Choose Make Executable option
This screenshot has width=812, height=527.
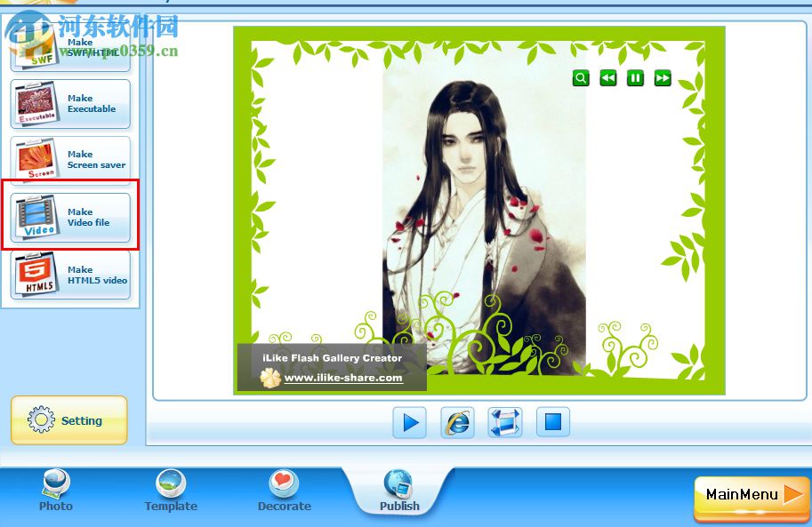(x=70, y=104)
